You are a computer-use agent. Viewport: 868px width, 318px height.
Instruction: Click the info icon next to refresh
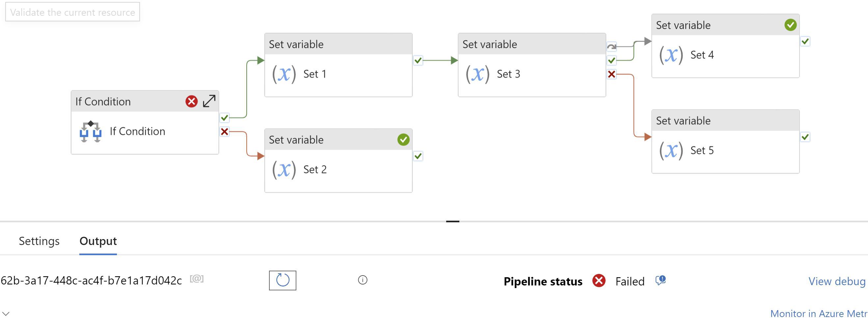[x=363, y=280]
